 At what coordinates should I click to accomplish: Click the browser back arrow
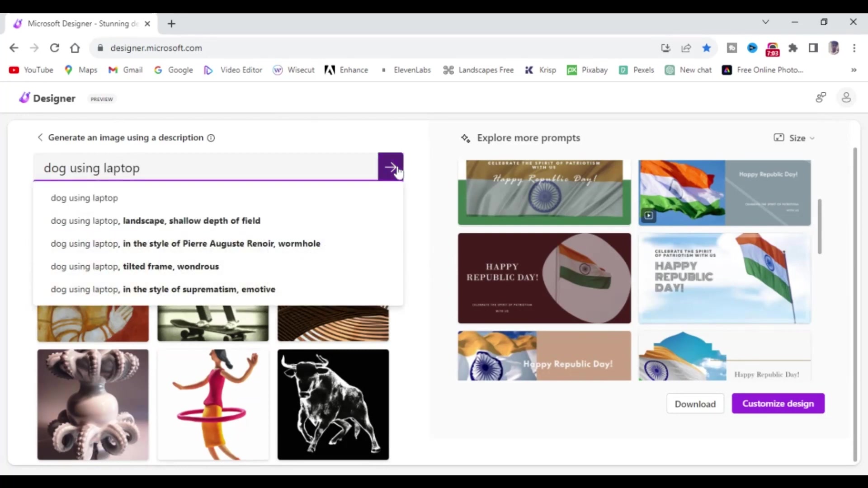pos(14,48)
